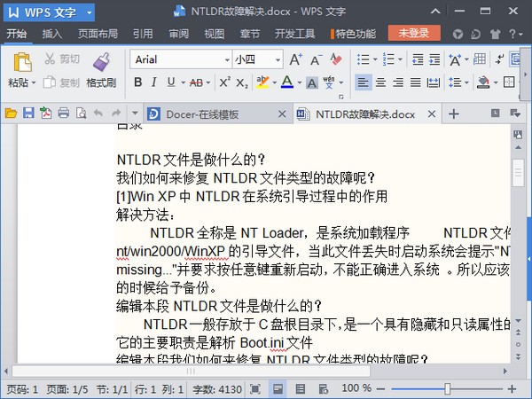The height and width of the screenshot is (399, 532).
Task: Open font color dropdown arrow
Action: point(300,82)
